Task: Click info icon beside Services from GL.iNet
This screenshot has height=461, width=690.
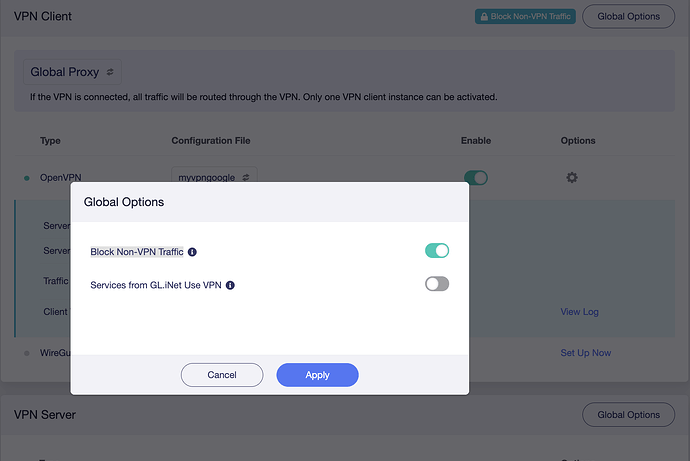Action: (x=230, y=285)
